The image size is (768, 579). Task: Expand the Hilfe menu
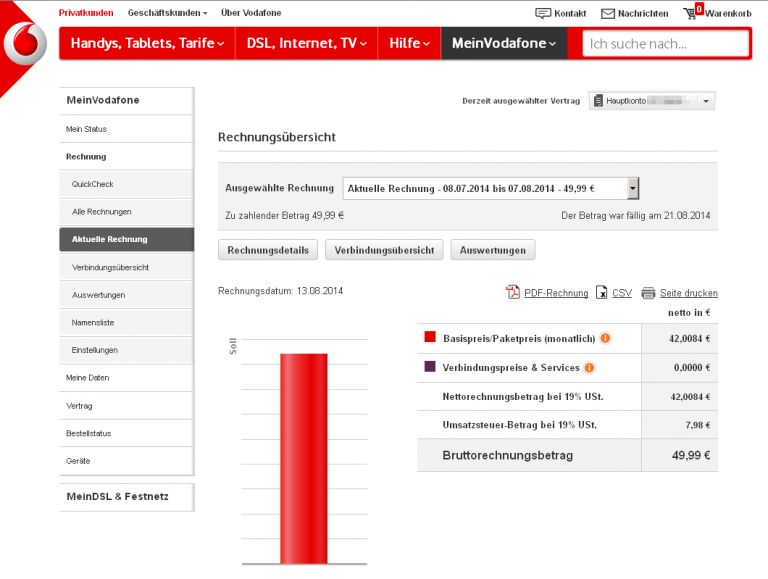click(x=409, y=43)
